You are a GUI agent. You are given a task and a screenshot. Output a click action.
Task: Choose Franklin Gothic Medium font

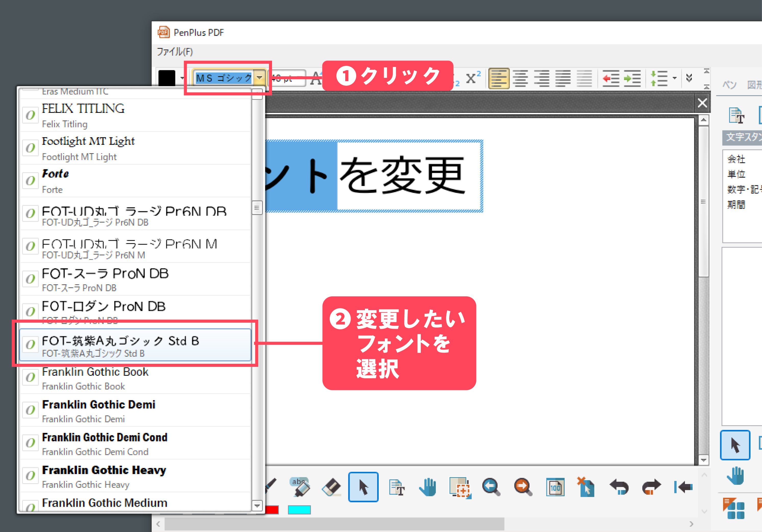pos(136,502)
